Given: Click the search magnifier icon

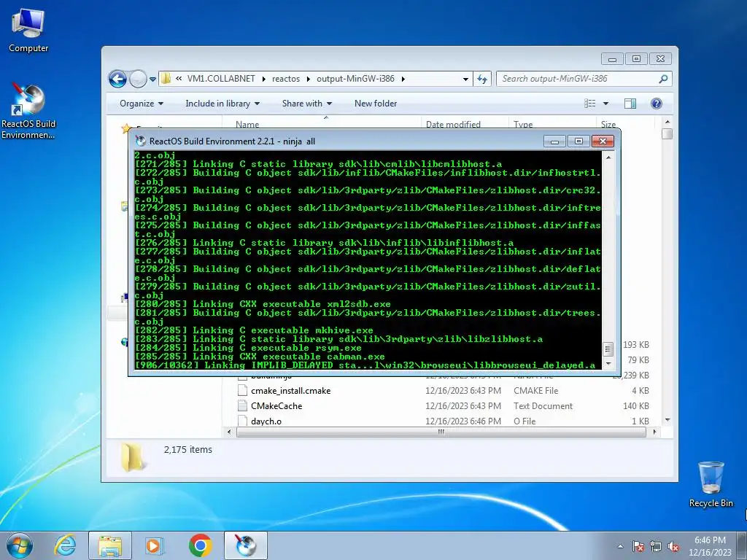Looking at the screenshot, I should pos(663,79).
